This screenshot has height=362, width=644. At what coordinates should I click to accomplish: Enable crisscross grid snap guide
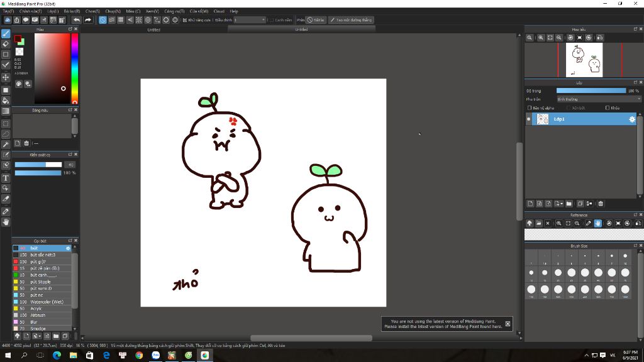pyautogui.click(x=121, y=19)
